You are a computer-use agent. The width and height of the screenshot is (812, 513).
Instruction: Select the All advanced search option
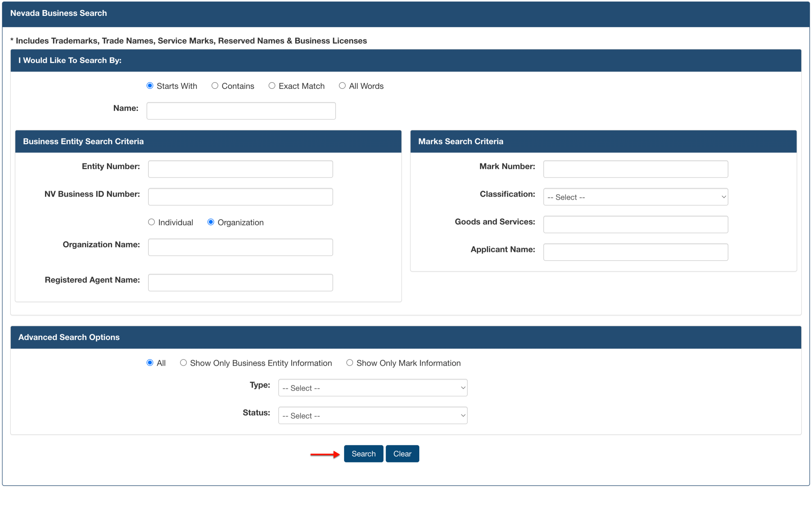150,363
